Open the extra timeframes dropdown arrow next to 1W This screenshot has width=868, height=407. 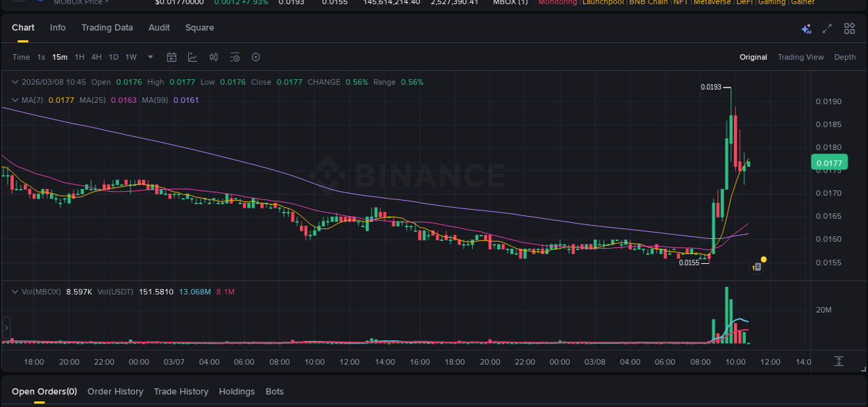pos(150,57)
